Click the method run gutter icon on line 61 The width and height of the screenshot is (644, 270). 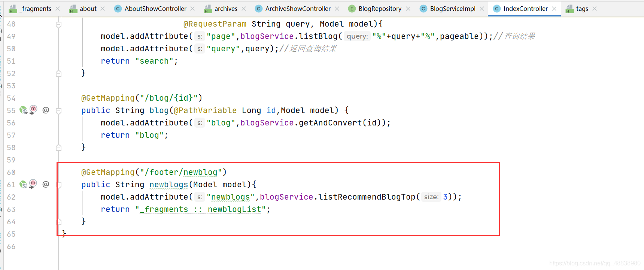pyautogui.click(x=33, y=184)
